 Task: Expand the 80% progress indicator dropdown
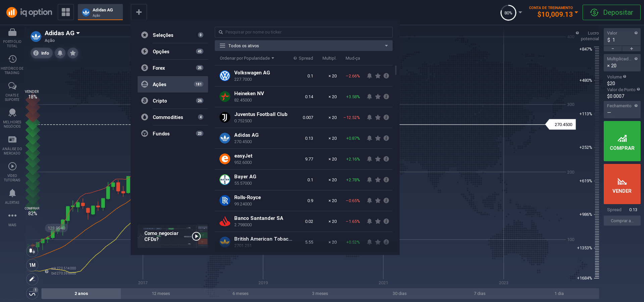[x=520, y=12]
